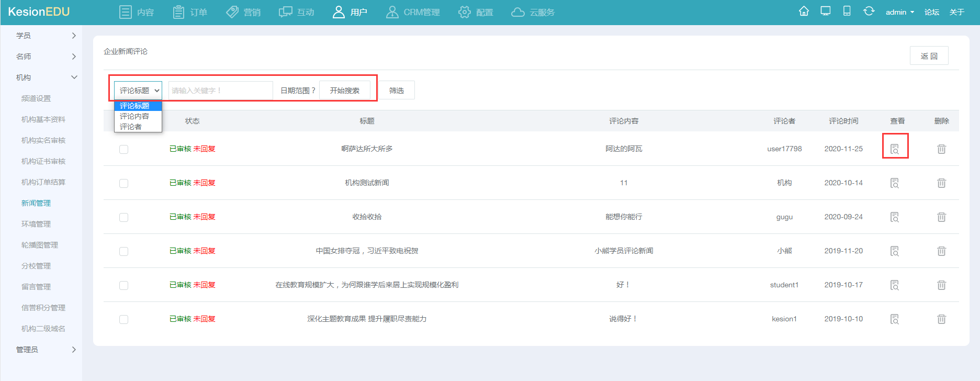Select checkbox for 收拾收拾 row
The height and width of the screenshot is (381, 980).
[x=123, y=217]
